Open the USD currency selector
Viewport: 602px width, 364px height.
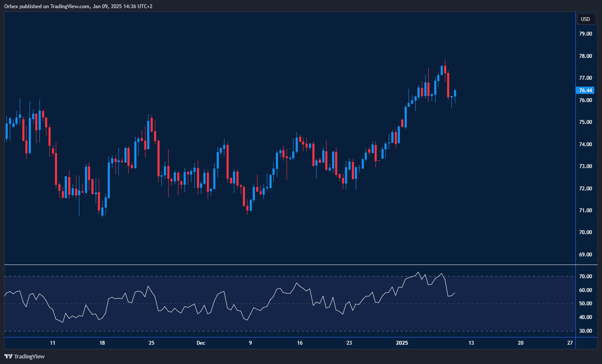[x=585, y=19]
